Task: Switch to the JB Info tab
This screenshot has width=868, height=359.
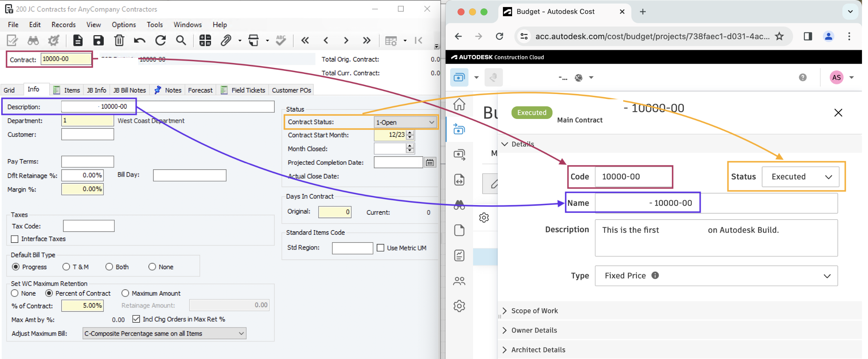Action: tap(96, 90)
